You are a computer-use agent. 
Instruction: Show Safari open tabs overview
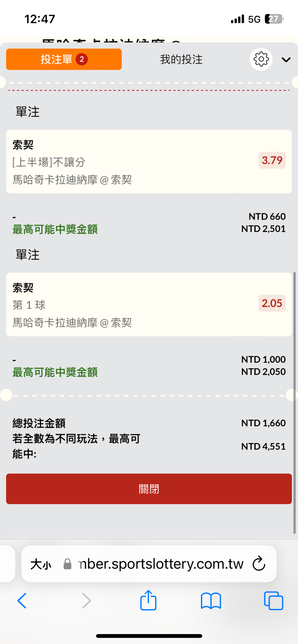[x=273, y=600]
